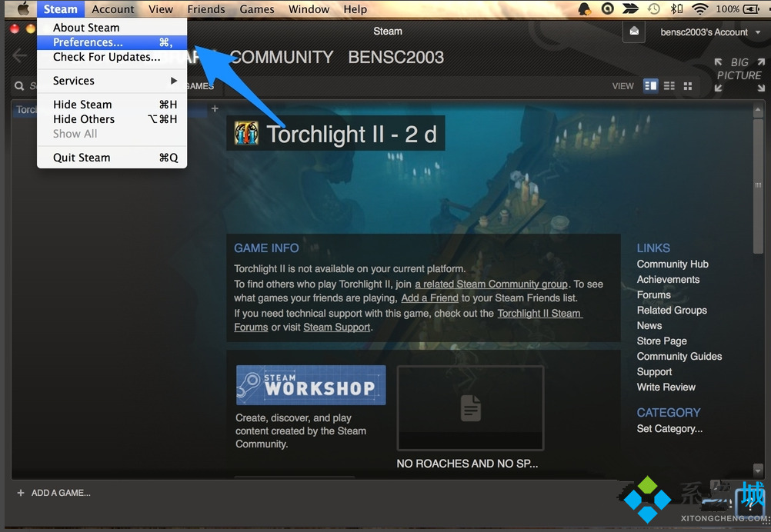The width and height of the screenshot is (771, 532).
Task: Expand bensc2003's Account dropdown
Action: tap(709, 32)
